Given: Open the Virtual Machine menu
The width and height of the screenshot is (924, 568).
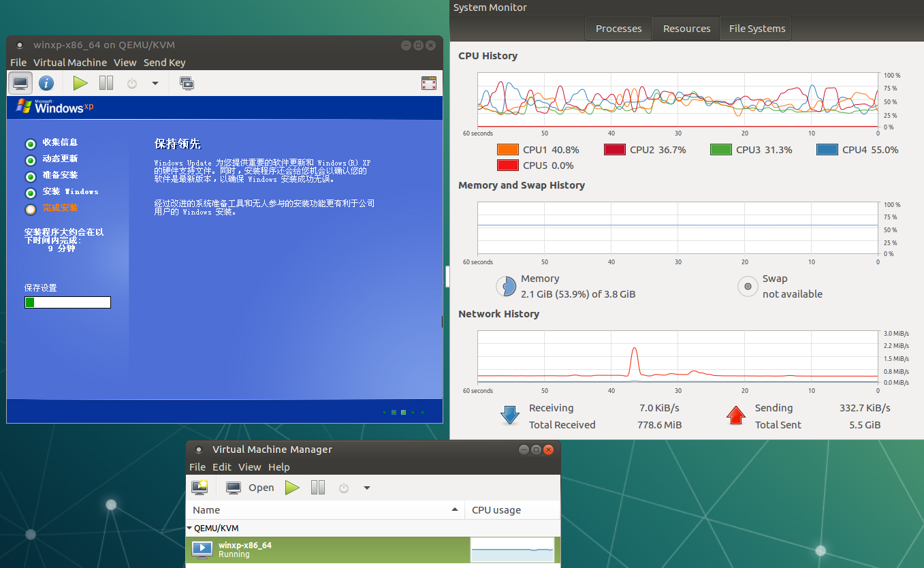Looking at the screenshot, I should [70, 63].
